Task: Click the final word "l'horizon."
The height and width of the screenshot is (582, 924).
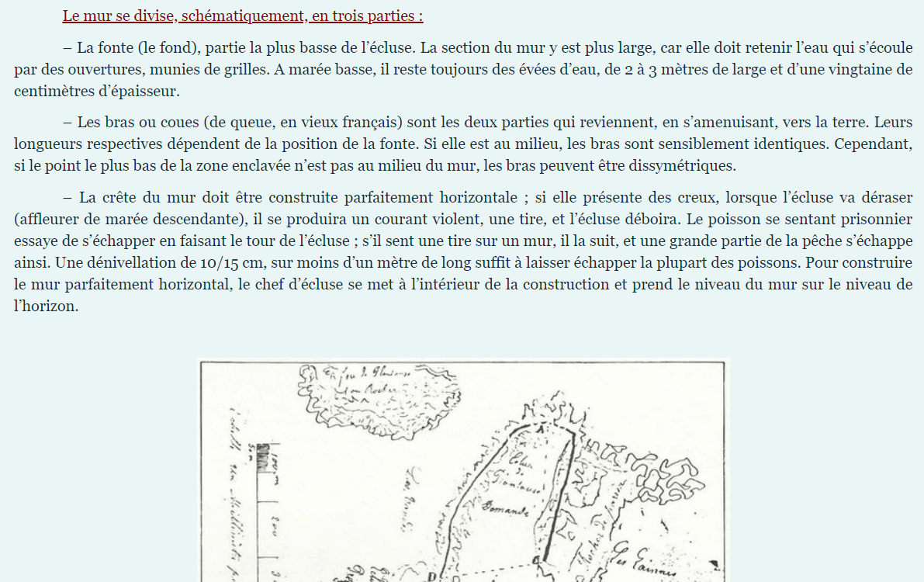Action: click(x=47, y=307)
